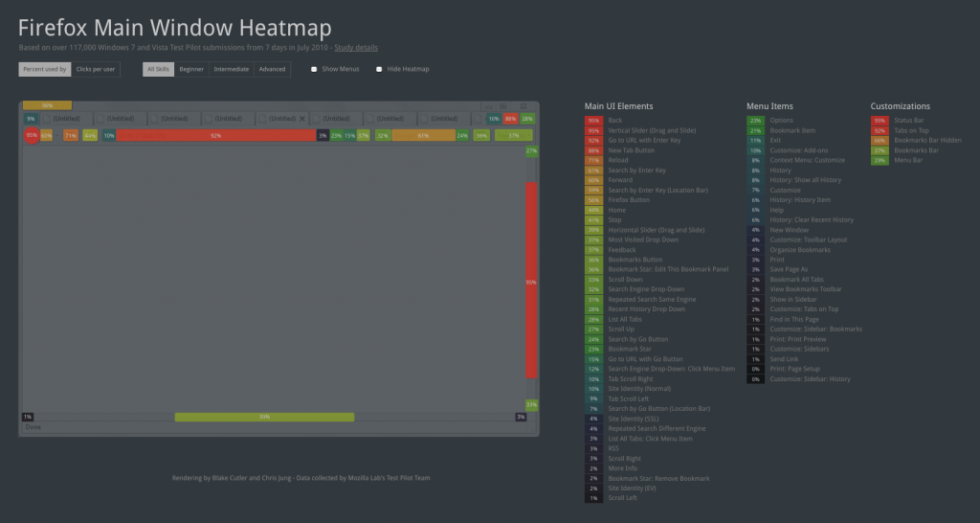
Task: Filter heatmap by Beginner skill
Action: (x=191, y=69)
